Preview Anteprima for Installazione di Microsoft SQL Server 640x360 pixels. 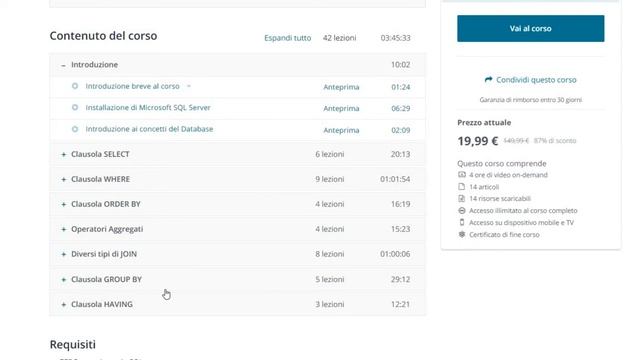click(341, 108)
